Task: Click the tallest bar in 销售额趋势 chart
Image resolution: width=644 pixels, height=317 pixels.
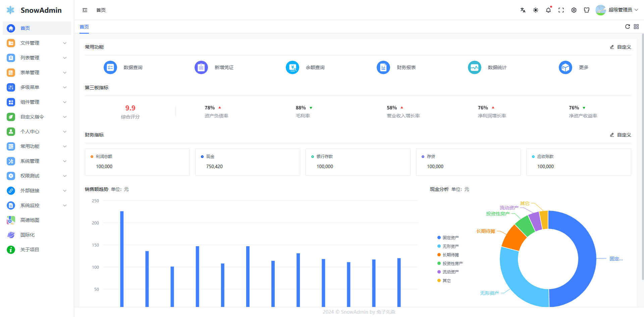Action: (x=122, y=259)
